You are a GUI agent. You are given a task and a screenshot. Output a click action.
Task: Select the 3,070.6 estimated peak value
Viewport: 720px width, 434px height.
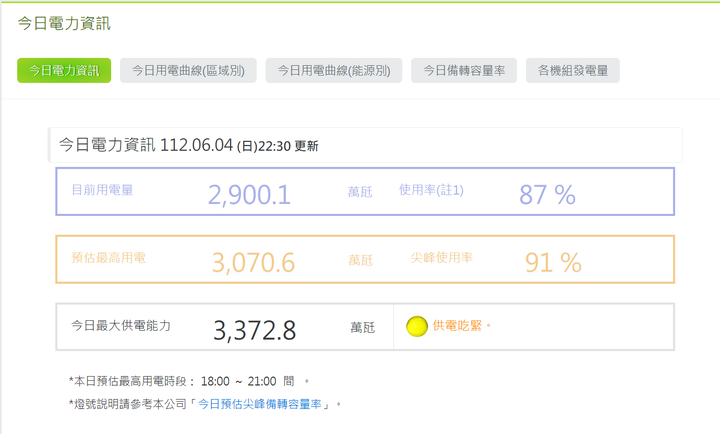(x=253, y=263)
